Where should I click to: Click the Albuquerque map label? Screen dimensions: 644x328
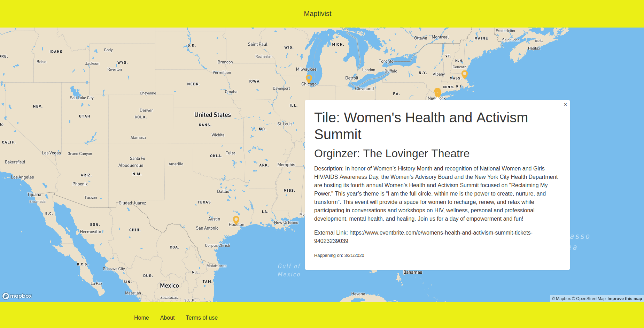click(x=131, y=166)
